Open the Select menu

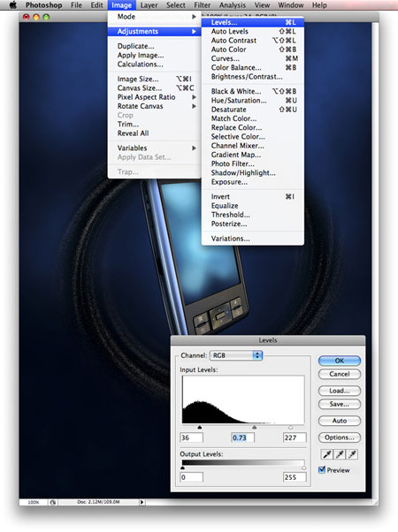[x=176, y=5]
